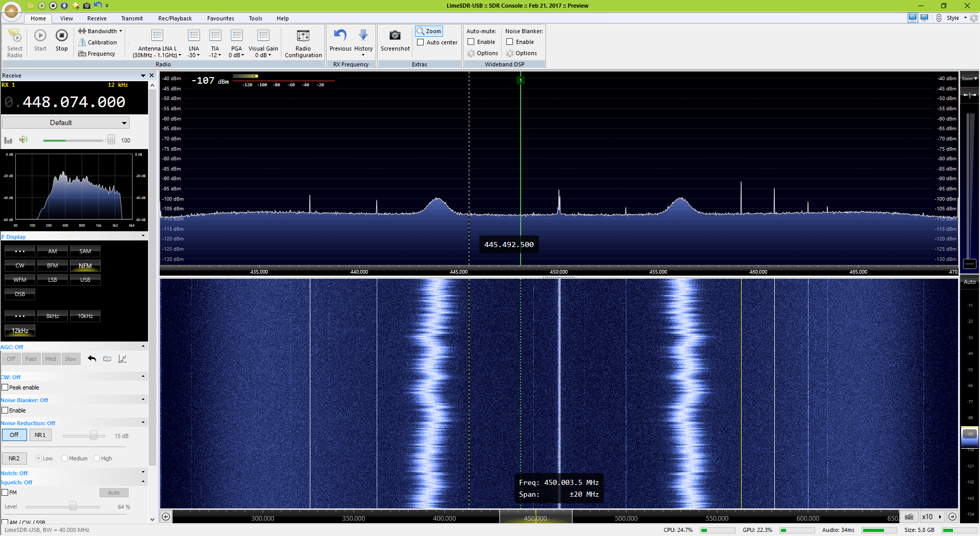Enable the Auto center checkbox
The height and width of the screenshot is (536, 980).
pos(421,42)
